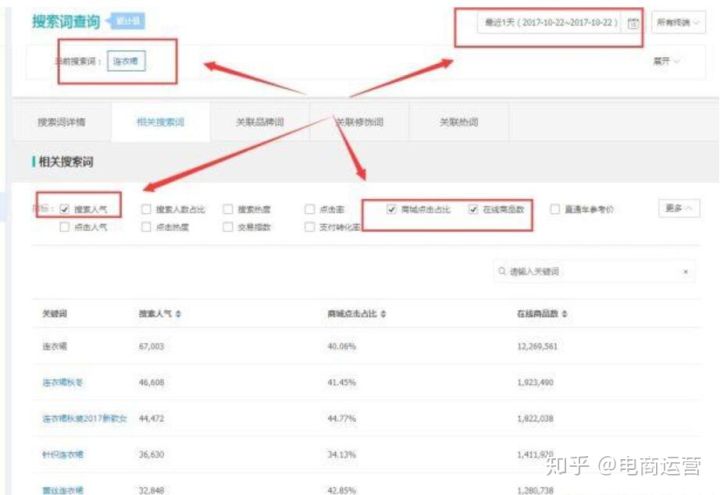Select the 46,608 search popularity value
Image resolution: width=720 pixels, height=495 pixels.
(152, 382)
